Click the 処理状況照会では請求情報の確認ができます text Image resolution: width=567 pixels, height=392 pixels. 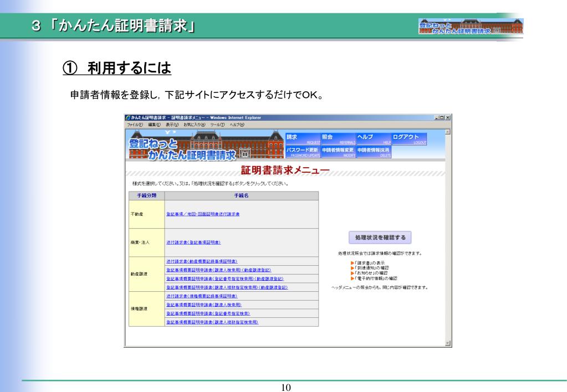pyautogui.click(x=380, y=253)
